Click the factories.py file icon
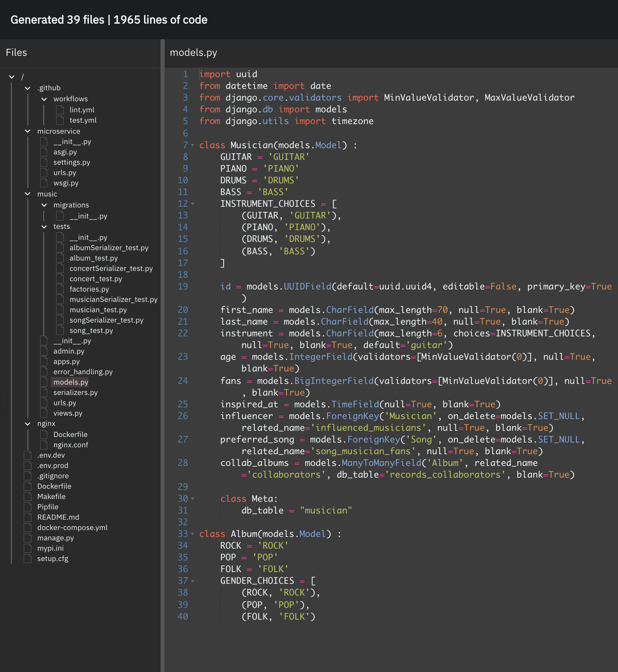618x672 pixels. 60,289
